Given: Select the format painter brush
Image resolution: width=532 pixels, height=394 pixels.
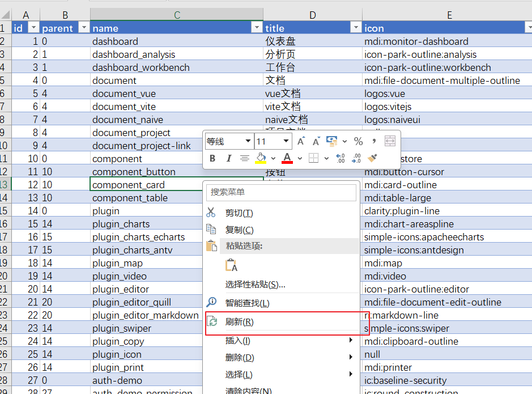Looking at the screenshot, I should [372, 158].
